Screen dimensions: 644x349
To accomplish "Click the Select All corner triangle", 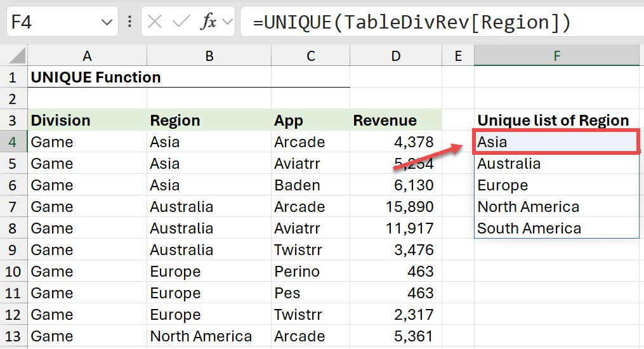I will pos(18,56).
